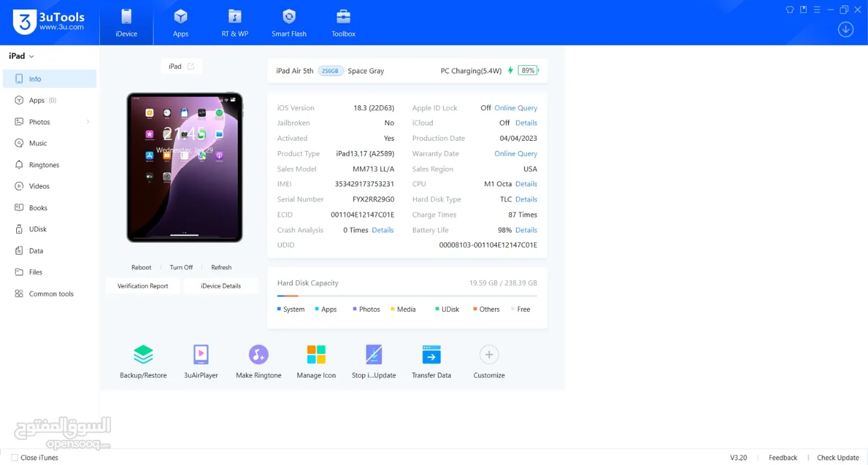Click the IMEI value 353429173753231
868x465 pixels.
coord(364,184)
